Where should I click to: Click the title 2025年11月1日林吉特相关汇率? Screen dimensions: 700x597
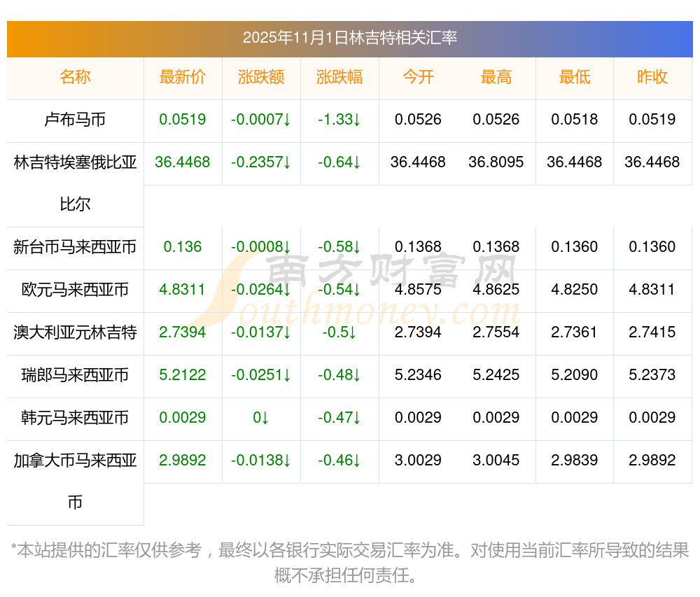pos(350,38)
